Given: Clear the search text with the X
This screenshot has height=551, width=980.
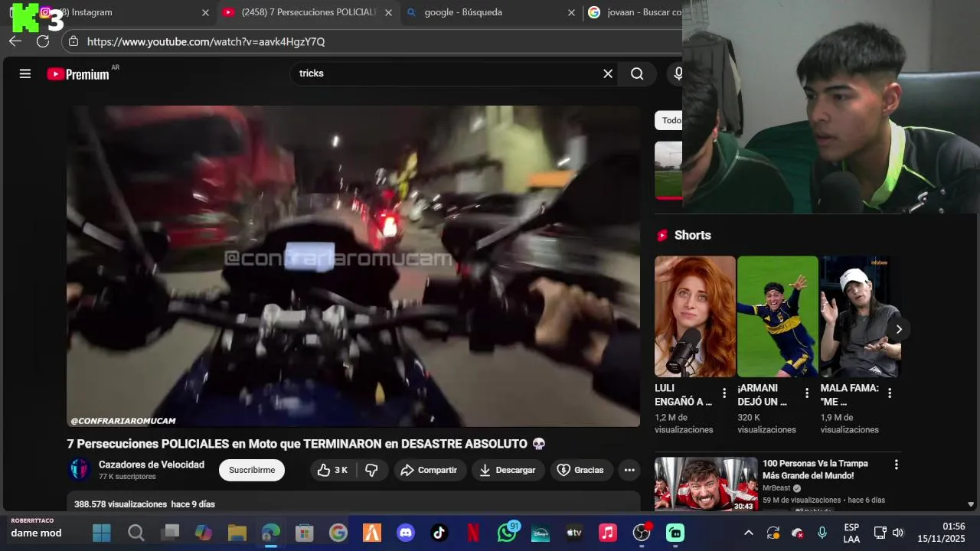Looking at the screenshot, I should click(608, 73).
